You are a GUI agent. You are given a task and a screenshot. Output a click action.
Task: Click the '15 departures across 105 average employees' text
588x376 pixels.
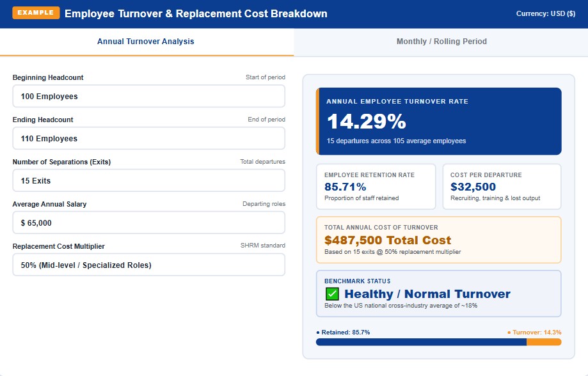(x=397, y=141)
